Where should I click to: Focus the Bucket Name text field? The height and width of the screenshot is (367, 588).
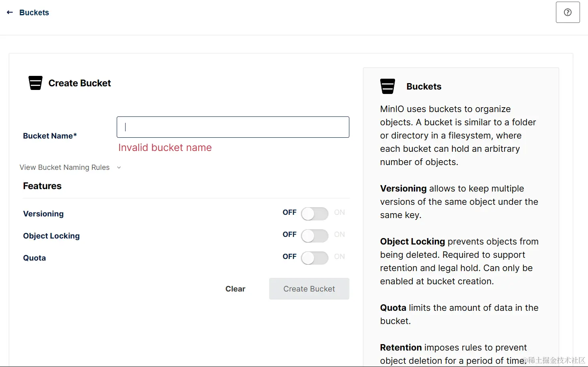pos(233,127)
